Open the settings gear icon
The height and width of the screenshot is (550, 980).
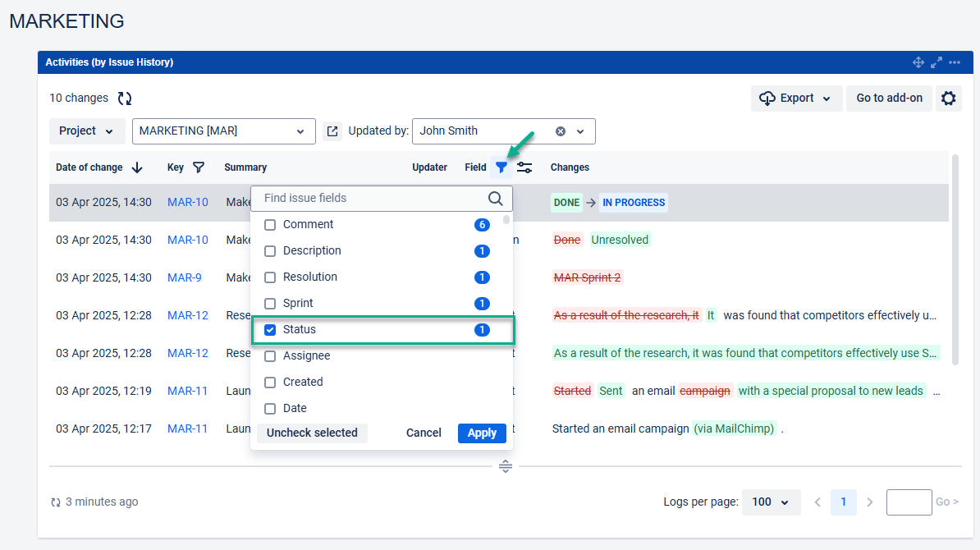pyautogui.click(x=948, y=99)
